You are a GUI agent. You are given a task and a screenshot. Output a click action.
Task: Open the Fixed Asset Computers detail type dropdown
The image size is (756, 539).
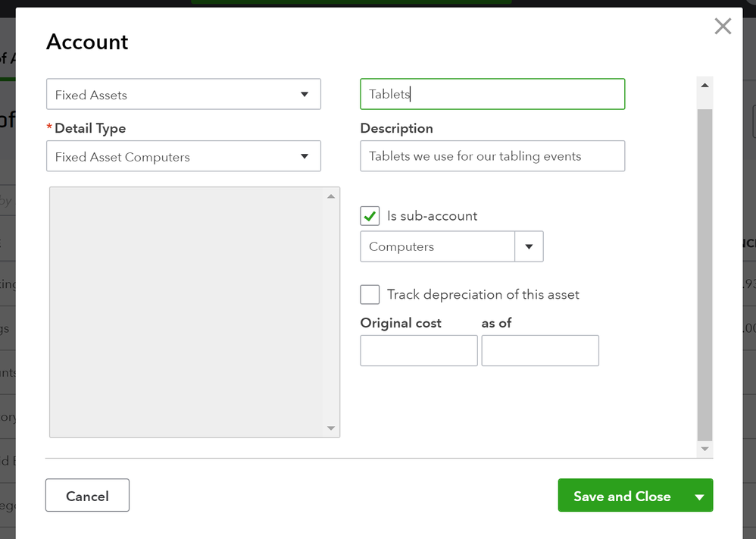point(183,157)
